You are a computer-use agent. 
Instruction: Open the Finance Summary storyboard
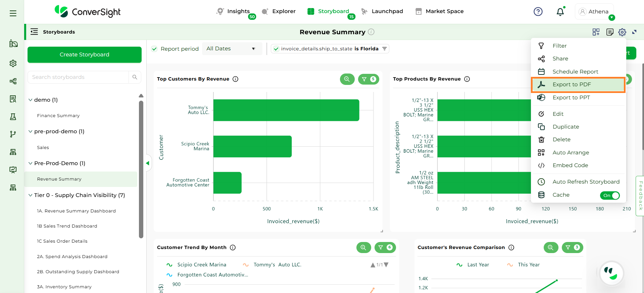coord(58,116)
